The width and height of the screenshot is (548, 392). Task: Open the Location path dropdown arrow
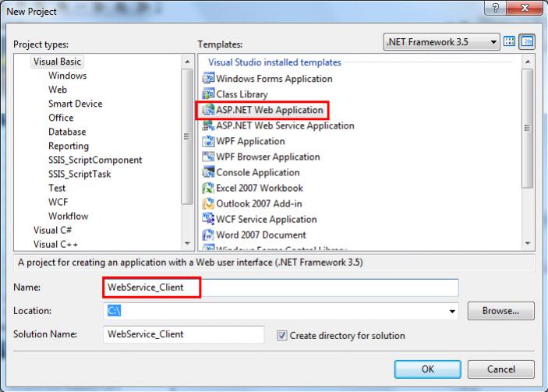click(x=452, y=311)
